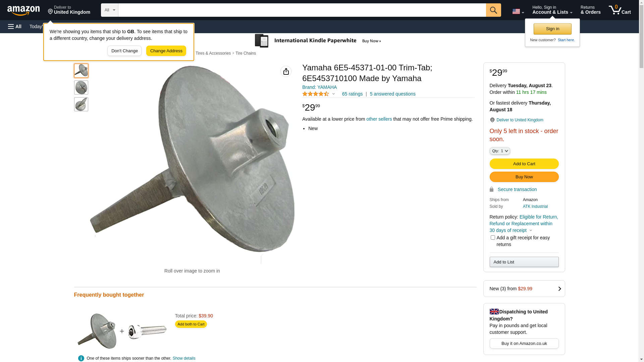Open the hamburger All menu
The height and width of the screenshot is (362, 644).
(x=15, y=26)
